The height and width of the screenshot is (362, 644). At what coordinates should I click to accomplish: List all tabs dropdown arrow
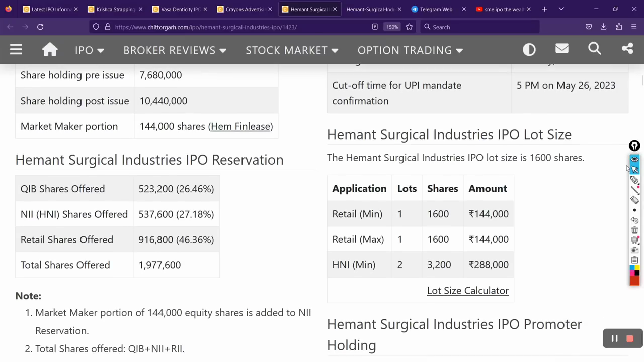pos(561,9)
